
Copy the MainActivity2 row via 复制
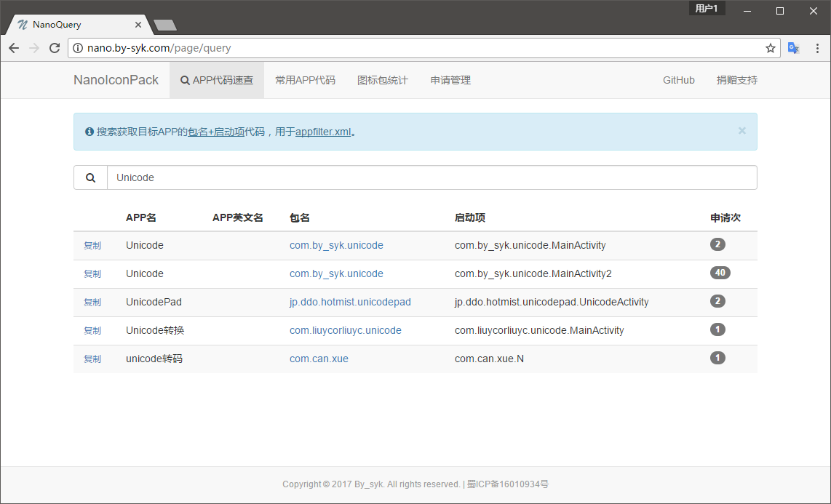pos(92,274)
